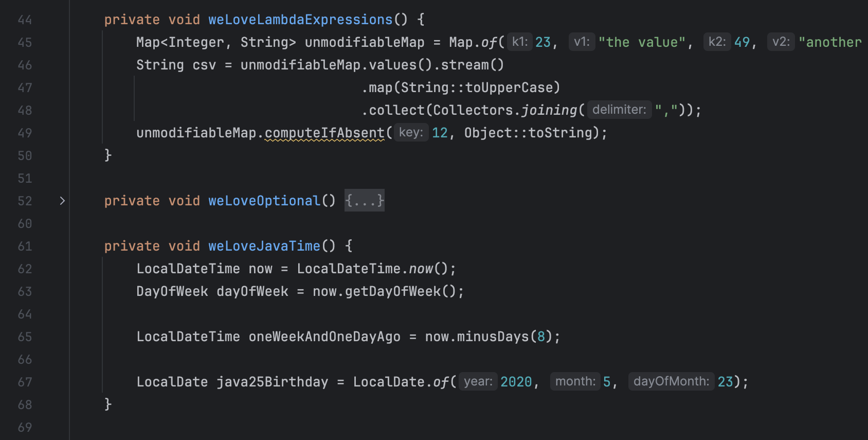This screenshot has height=440, width=868.
Task: Click the delimiter: parameter hint
Action: pos(619,110)
